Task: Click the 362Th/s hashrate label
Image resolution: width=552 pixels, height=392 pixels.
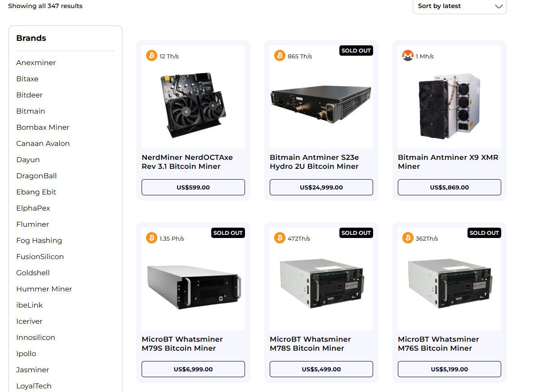Action: click(x=427, y=238)
